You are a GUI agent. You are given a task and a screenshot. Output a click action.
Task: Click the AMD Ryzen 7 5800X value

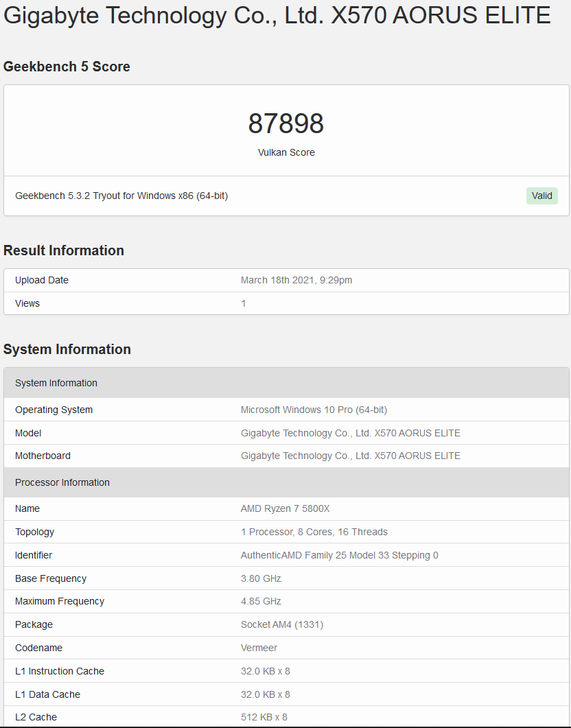pos(285,508)
